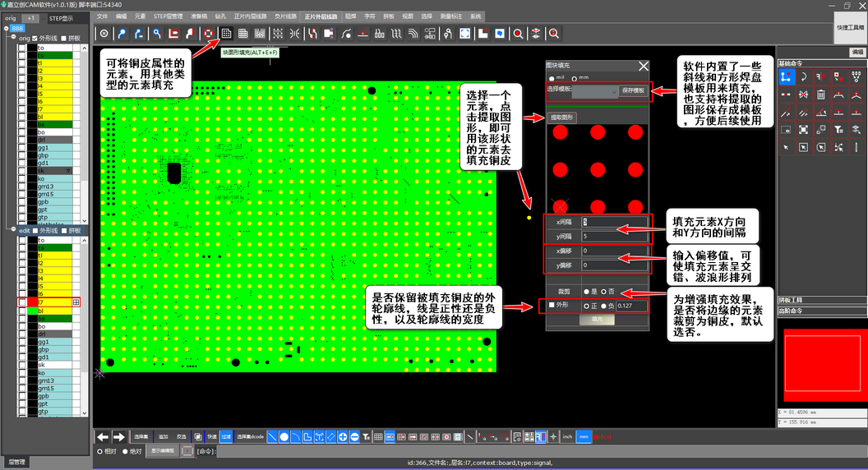Click into the x间隔 spacing input field
868x470 pixels.
point(614,222)
